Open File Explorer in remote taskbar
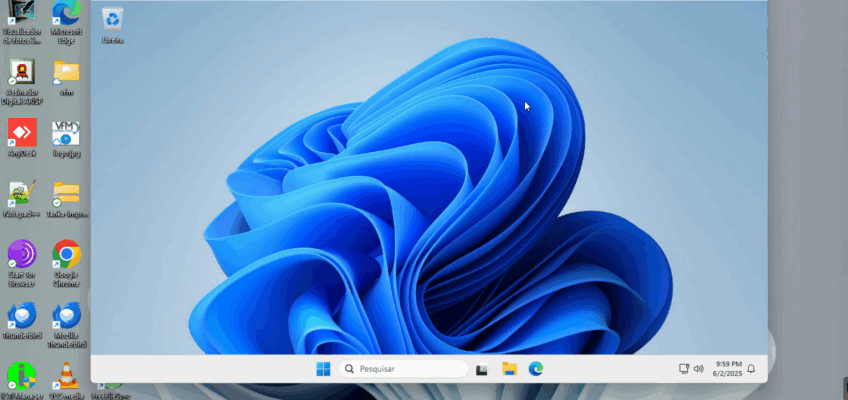The width and height of the screenshot is (848, 400). [x=509, y=369]
